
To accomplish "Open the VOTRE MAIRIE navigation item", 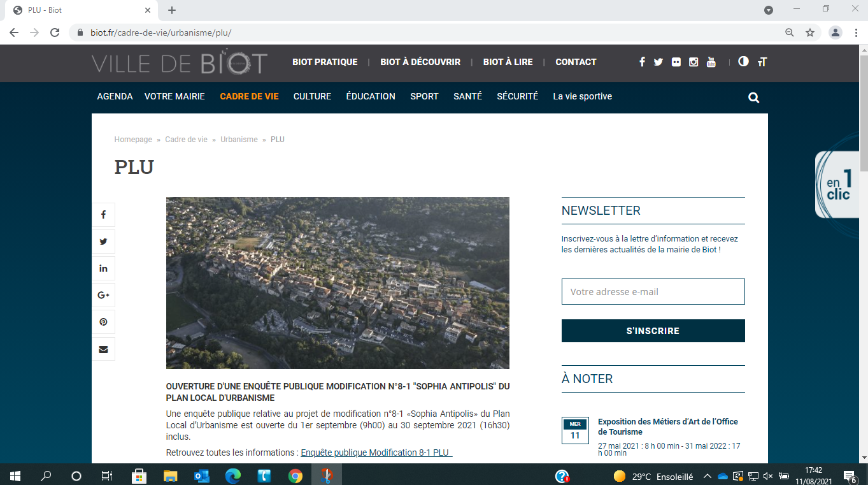I will click(x=174, y=96).
